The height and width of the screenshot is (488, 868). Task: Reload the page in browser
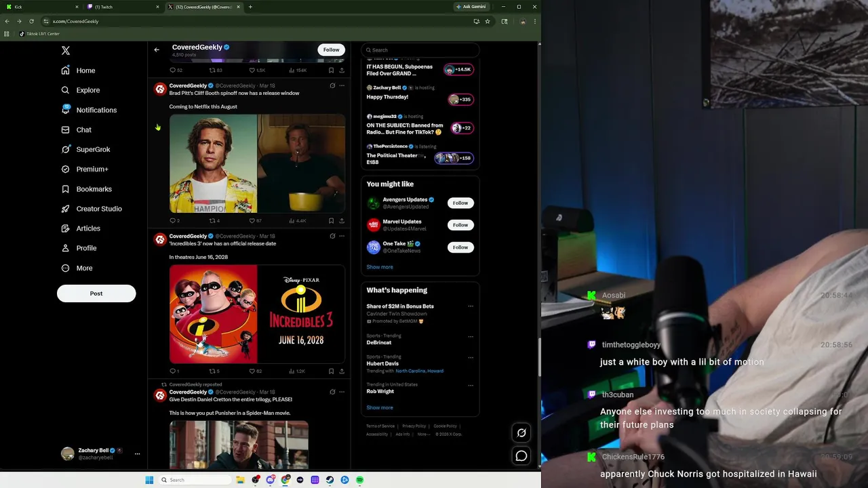pyautogui.click(x=31, y=21)
